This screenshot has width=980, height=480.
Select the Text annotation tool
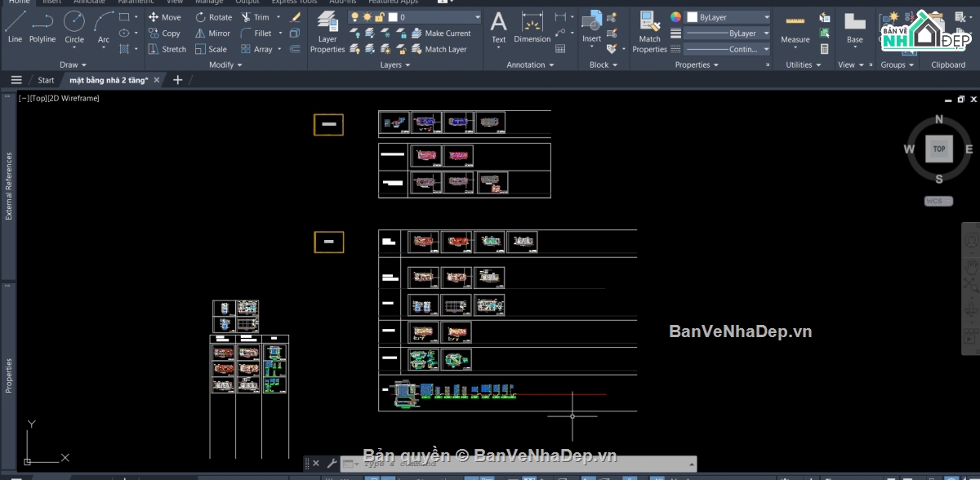point(498,27)
